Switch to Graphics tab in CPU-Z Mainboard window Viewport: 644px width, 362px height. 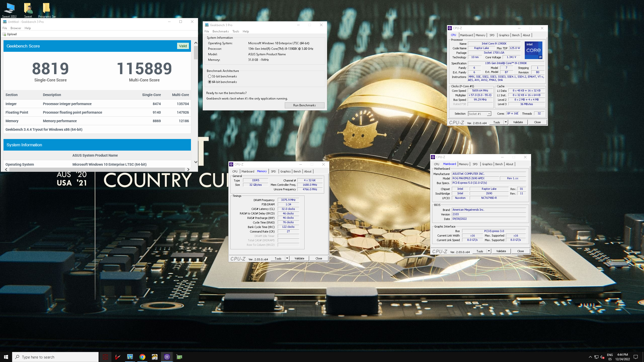point(487,164)
